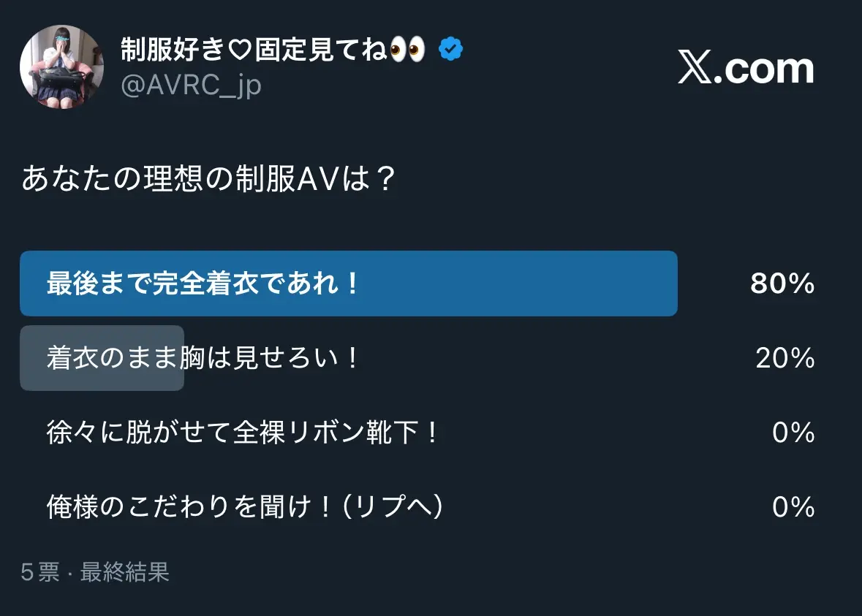Image resolution: width=862 pixels, height=616 pixels.
Task: Click the 0% label on third option
Action: click(793, 433)
